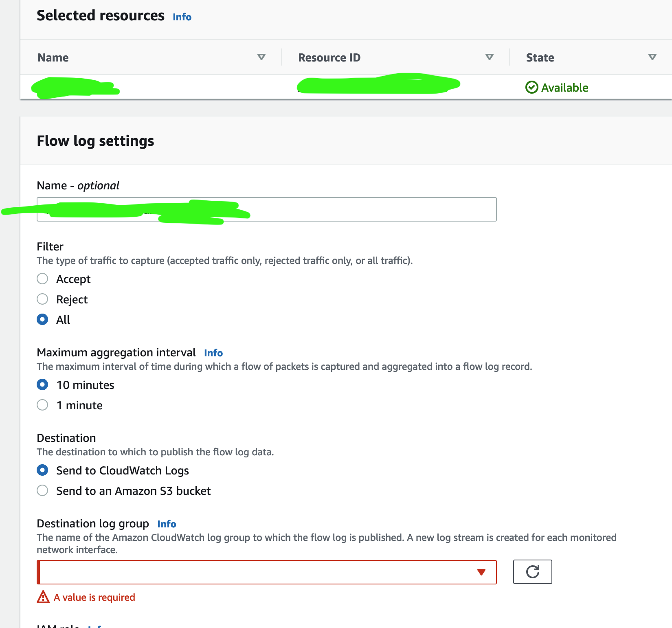Select the Reject filter radio button

tap(42, 299)
